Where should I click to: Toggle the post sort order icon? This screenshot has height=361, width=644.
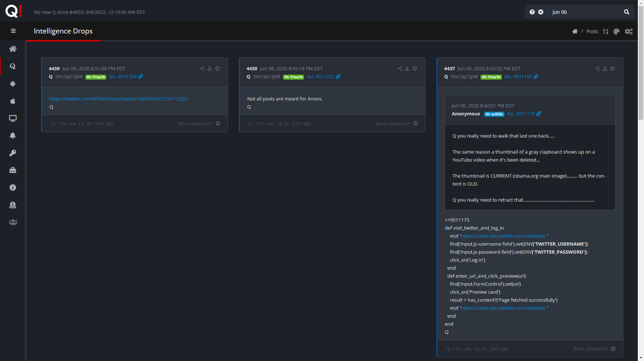pyautogui.click(x=605, y=32)
